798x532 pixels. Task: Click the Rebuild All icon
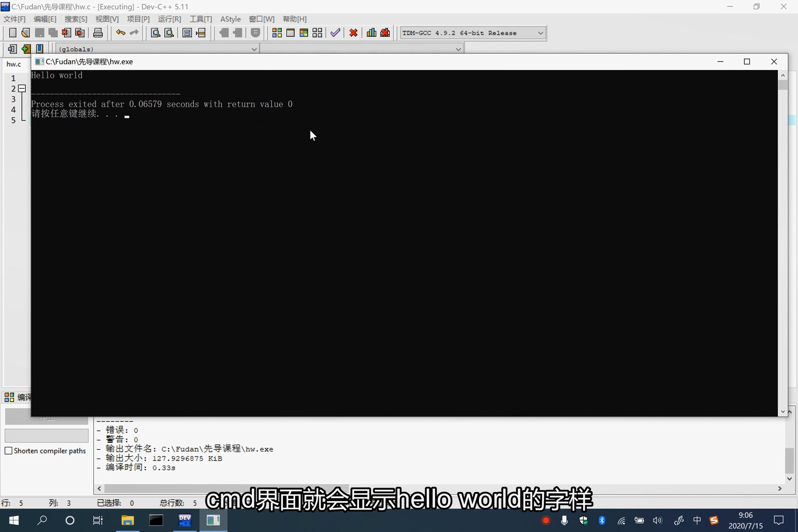pos(318,33)
